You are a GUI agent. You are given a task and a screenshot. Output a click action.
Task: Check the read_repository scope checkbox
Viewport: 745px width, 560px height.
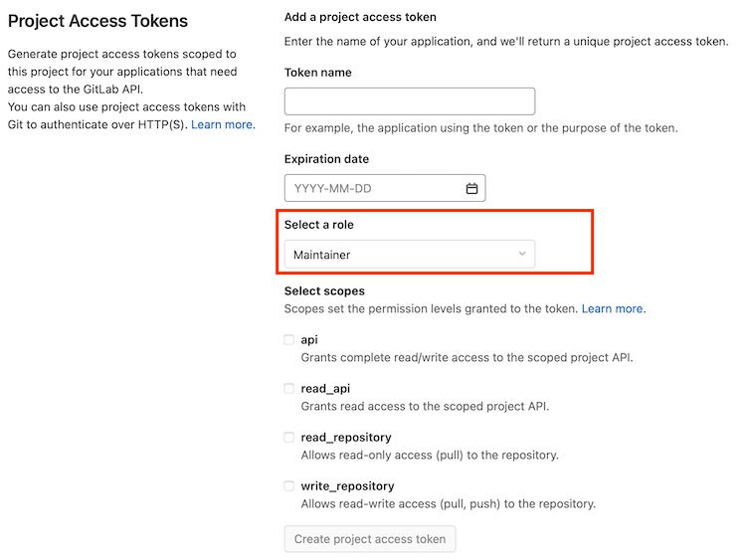[x=289, y=438]
